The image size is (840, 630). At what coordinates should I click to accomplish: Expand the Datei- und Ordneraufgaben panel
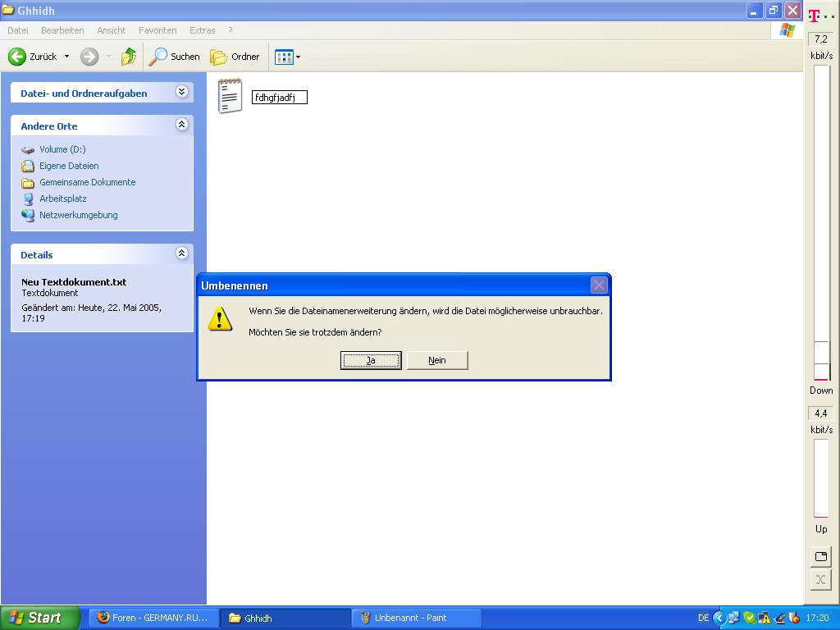[x=181, y=92]
